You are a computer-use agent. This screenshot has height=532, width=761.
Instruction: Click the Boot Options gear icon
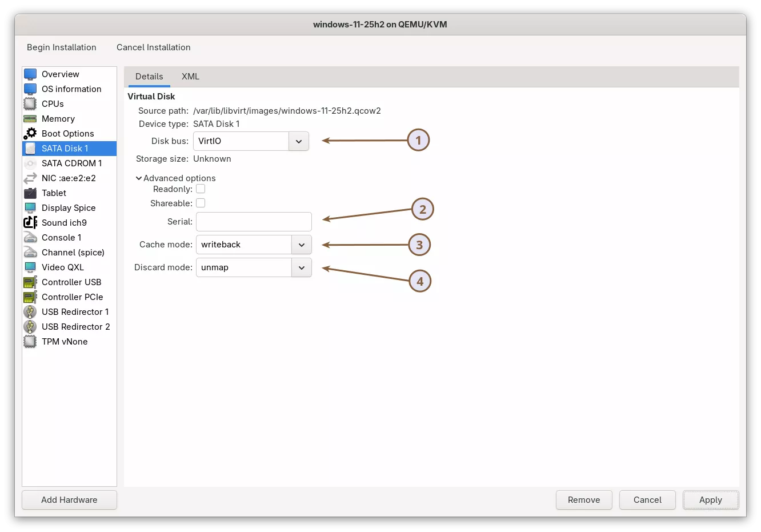30,134
